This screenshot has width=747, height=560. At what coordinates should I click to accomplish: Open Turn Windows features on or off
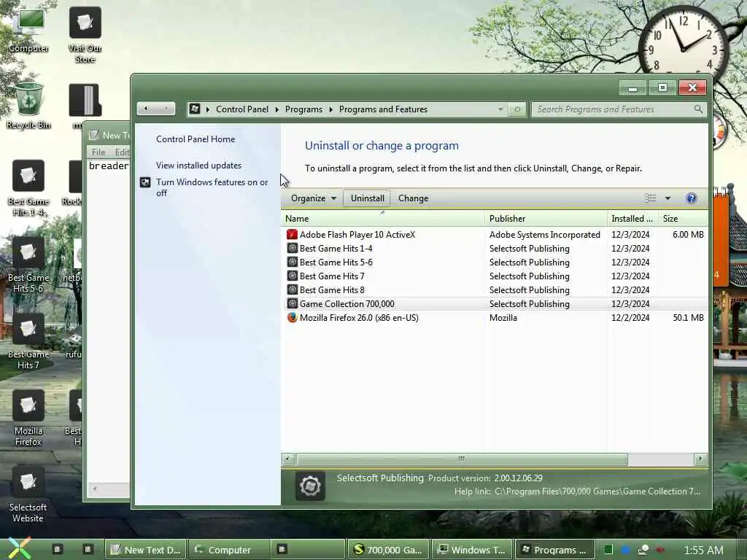[x=212, y=187]
